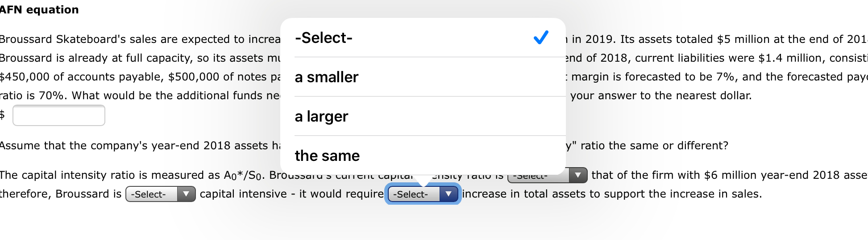
Task: Pick the "a larger" option in popup
Action: [321, 117]
